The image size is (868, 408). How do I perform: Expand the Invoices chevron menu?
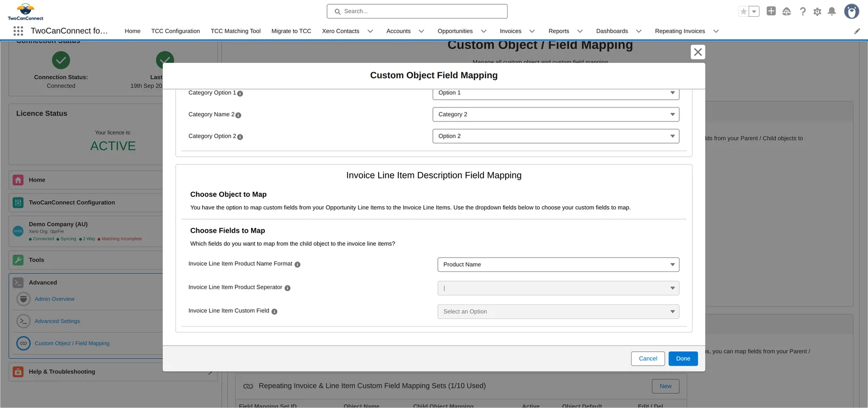(532, 31)
